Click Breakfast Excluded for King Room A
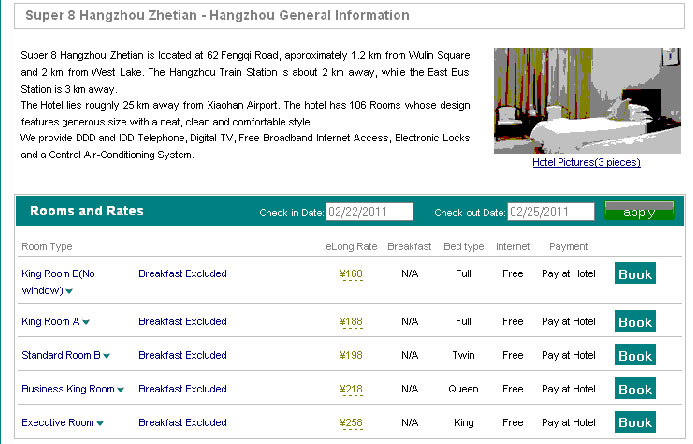The height and width of the screenshot is (444, 693). pyautogui.click(x=183, y=321)
